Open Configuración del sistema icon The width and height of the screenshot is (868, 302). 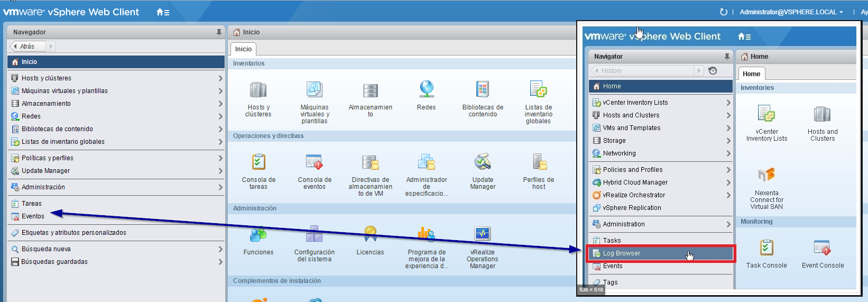click(315, 234)
